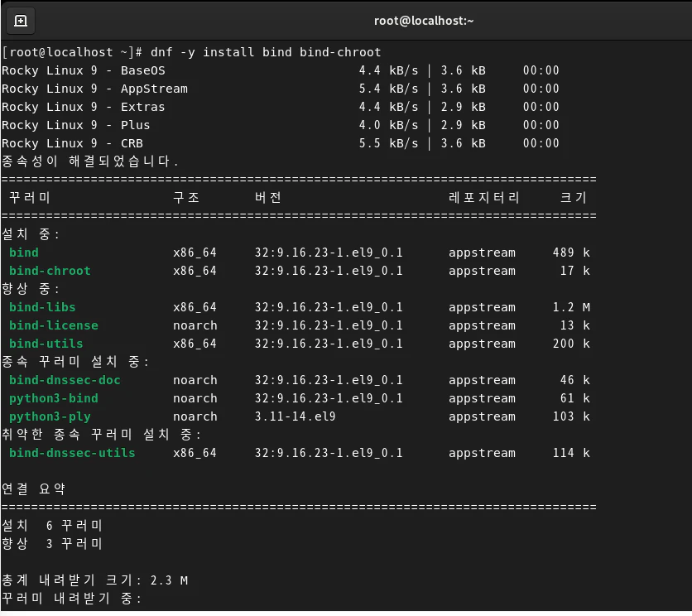Screen dimensions: 692x616
Task: Click the '종속 꾸러미 설치 중:' section label
Action: pos(75,362)
